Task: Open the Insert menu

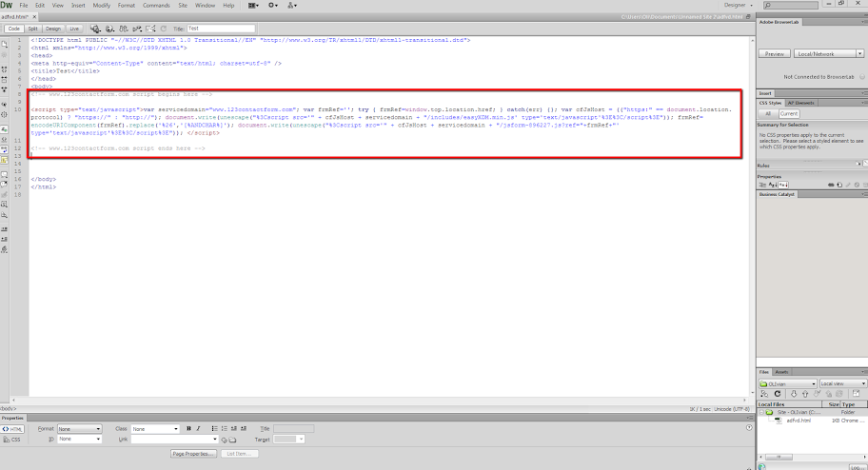Action: click(x=78, y=6)
